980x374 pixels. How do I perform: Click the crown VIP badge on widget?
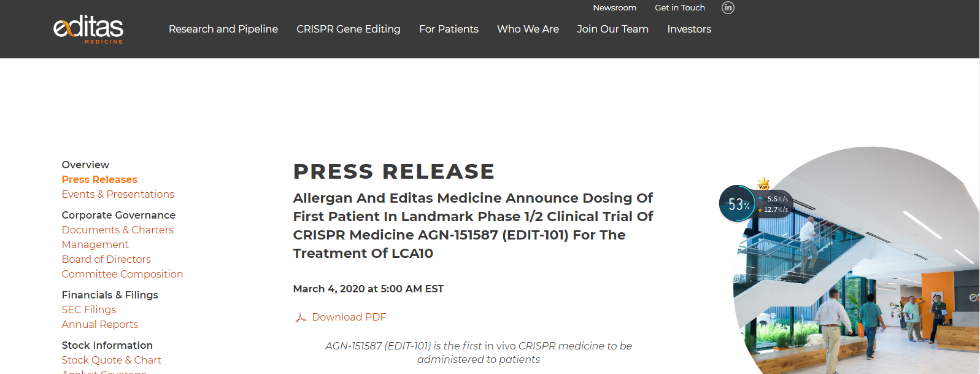(x=763, y=184)
